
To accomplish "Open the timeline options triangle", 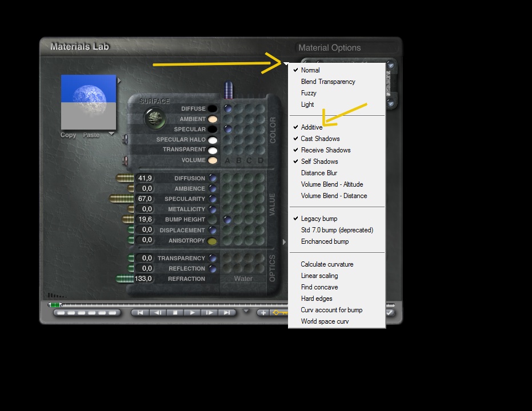I will [246, 311].
